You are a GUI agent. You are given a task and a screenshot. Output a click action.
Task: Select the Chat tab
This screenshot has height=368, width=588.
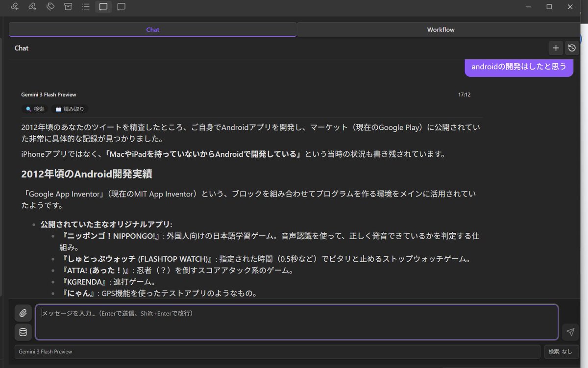click(152, 29)
